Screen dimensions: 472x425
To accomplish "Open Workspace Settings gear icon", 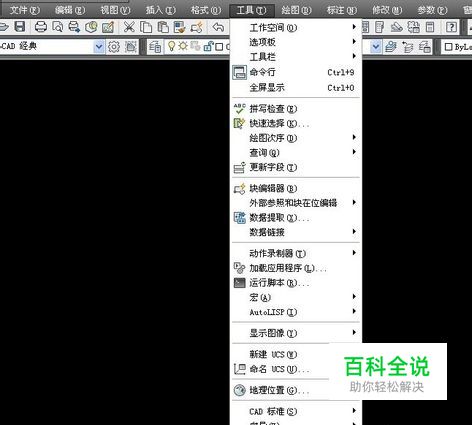I will tap(114, 47).
